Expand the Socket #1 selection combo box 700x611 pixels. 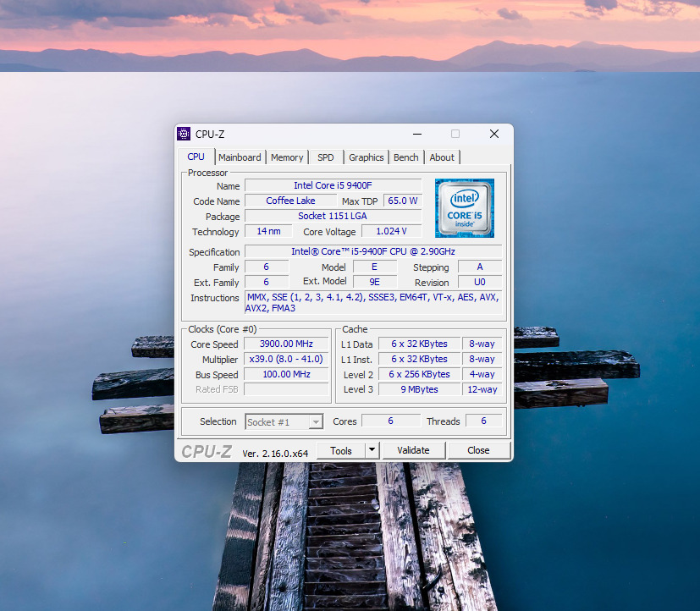(284, 421)
